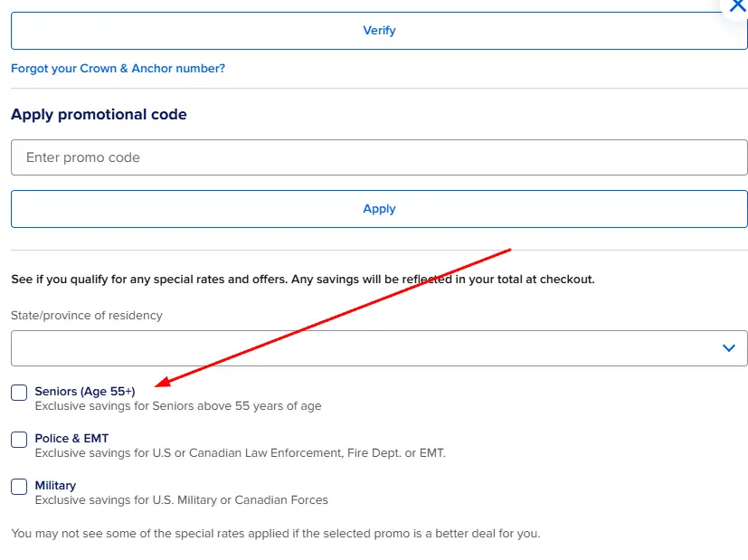The image size is (748, 560).
Task: Click the Law Enforcement, Fire Dept. savings description
Action: [240, 453]
